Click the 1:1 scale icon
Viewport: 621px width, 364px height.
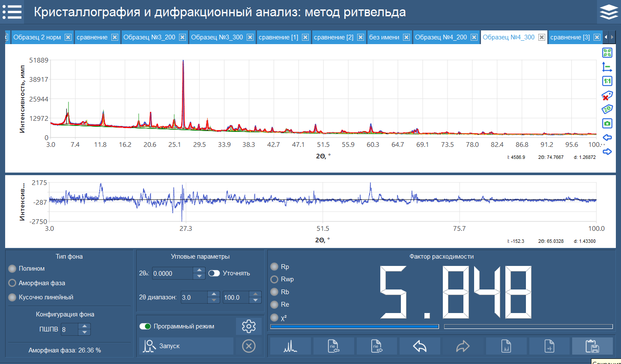tap(607, 81)
